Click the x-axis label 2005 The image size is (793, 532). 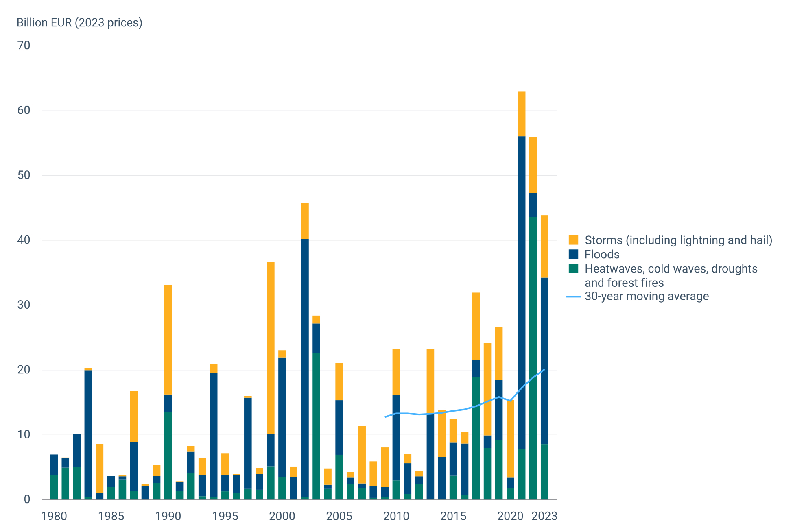pyautogui.click(x=339, y=516)
